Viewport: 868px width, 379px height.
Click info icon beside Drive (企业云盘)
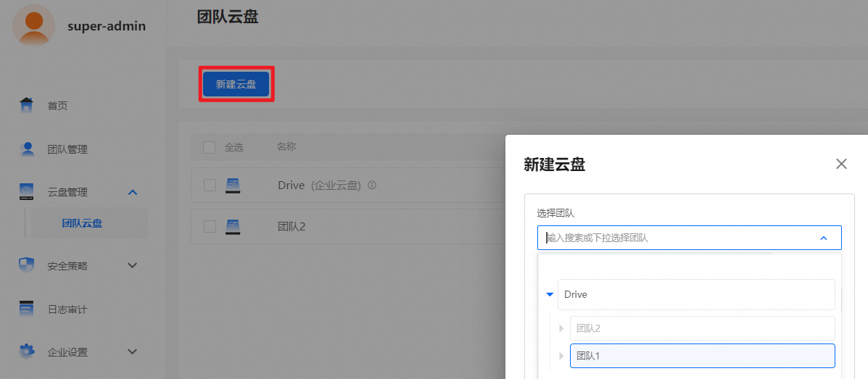(x=372, y=186)
